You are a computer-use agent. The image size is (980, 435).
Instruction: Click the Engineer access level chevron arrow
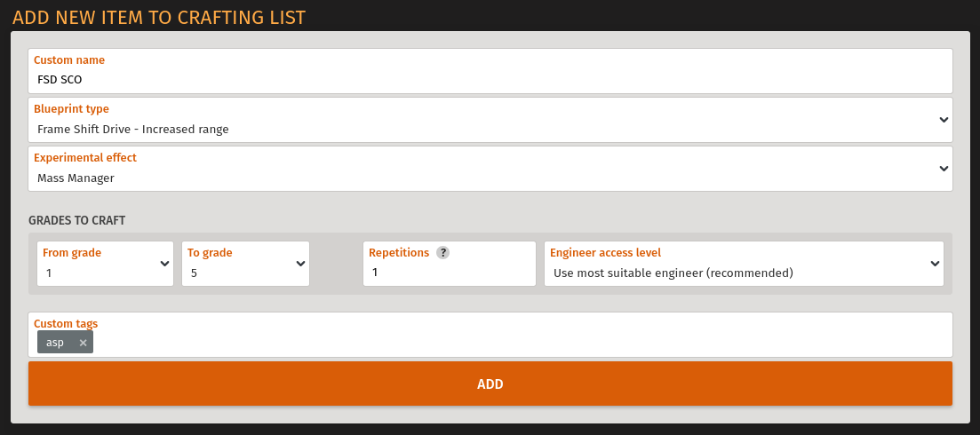[935, 264]
